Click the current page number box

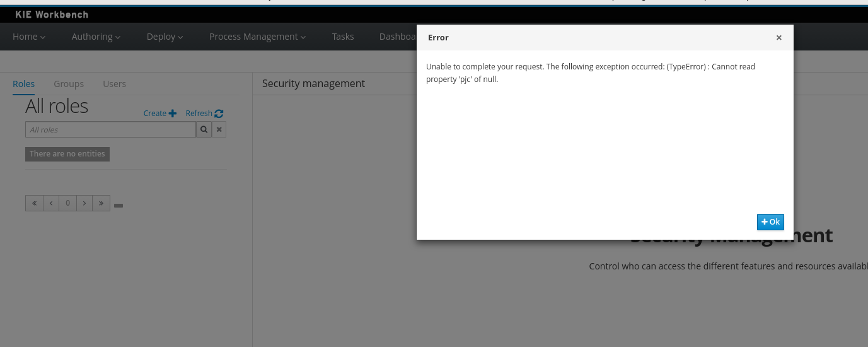click(x=67, y=203)
